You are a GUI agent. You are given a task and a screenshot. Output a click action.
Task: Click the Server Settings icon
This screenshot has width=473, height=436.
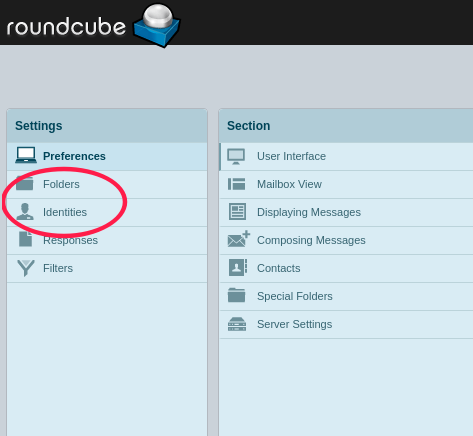[x=237, y=324]
